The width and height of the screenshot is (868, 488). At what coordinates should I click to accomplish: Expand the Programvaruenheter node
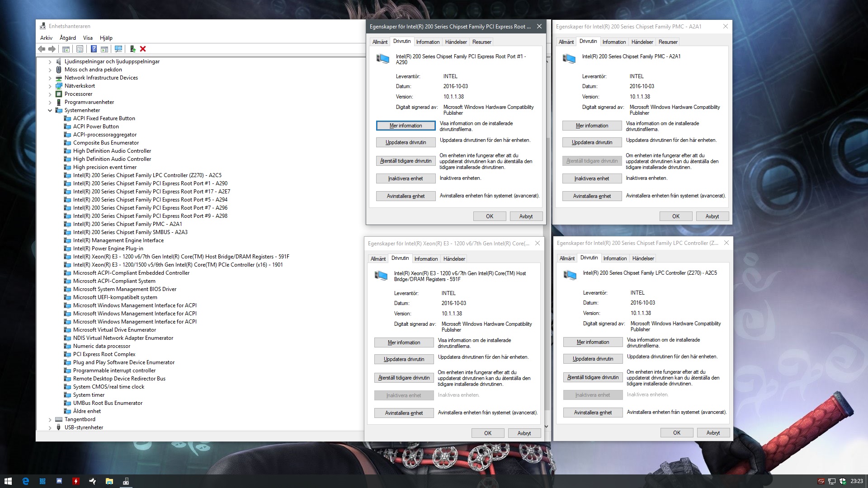[x=50, y=102]
